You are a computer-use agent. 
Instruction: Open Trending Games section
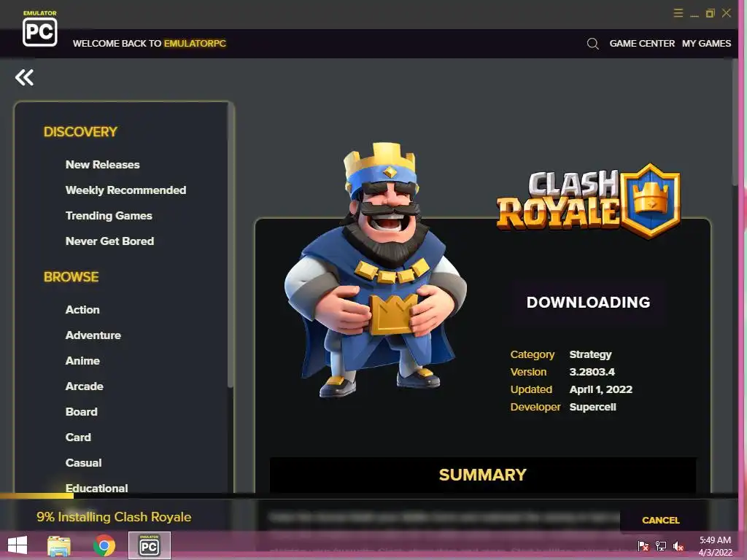pyautogui.click(x=109, y=216)
